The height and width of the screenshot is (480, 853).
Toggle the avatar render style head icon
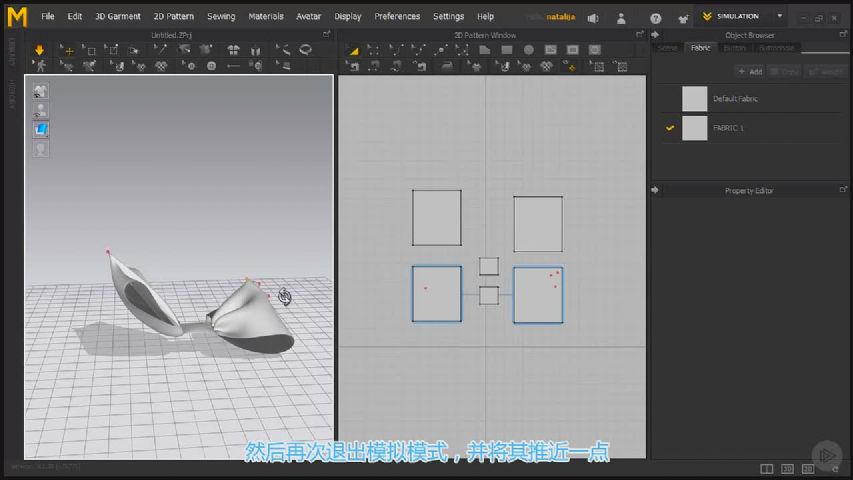(40, 149)
